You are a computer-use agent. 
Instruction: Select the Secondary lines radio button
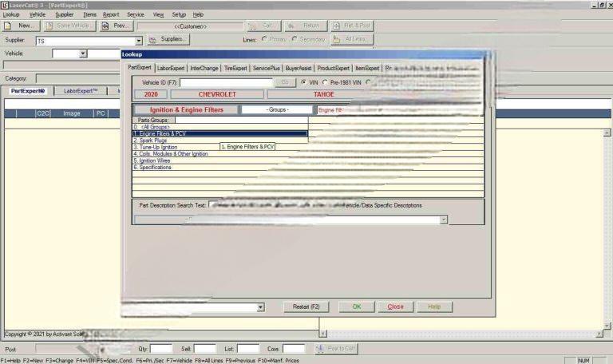tap(295, 39)
